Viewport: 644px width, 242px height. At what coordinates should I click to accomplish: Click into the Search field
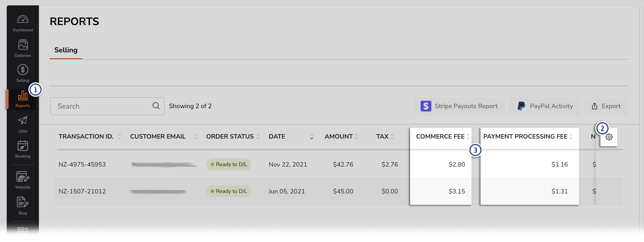coord(107,106)
